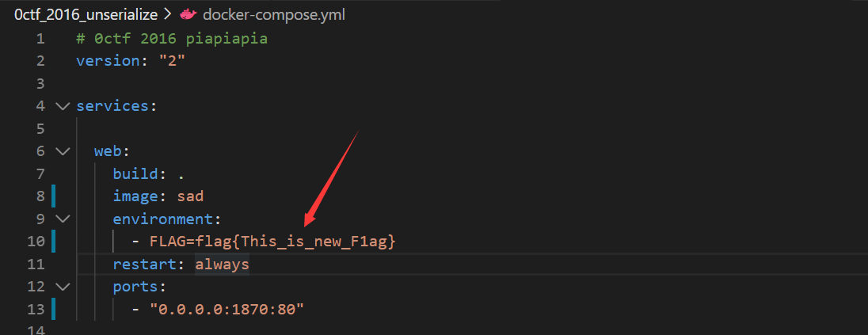Select docker-compose.yml in the breadcrumb
Screen dimensions: 868x335
click(x=274, y=15)
